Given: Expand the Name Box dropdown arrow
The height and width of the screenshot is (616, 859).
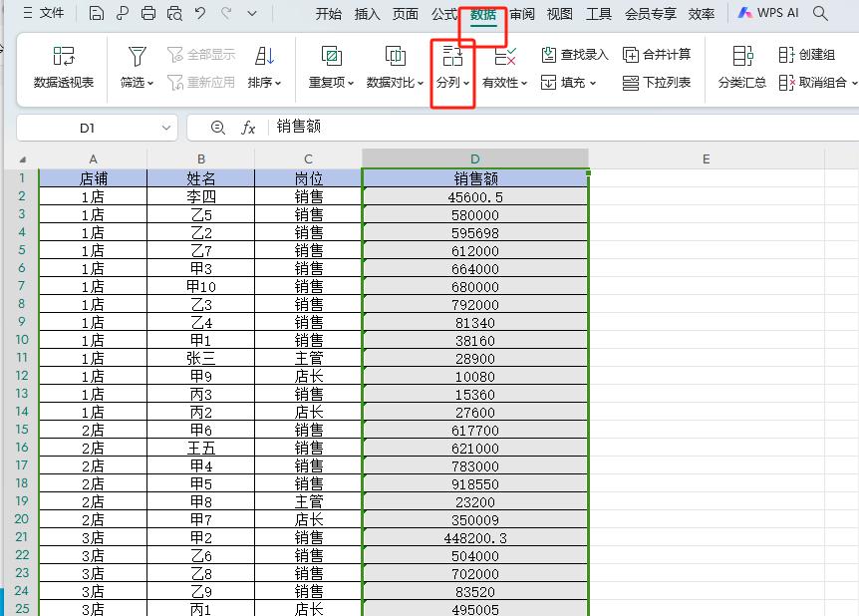Looking at the screenshot, I should click(x=166, y=128).
